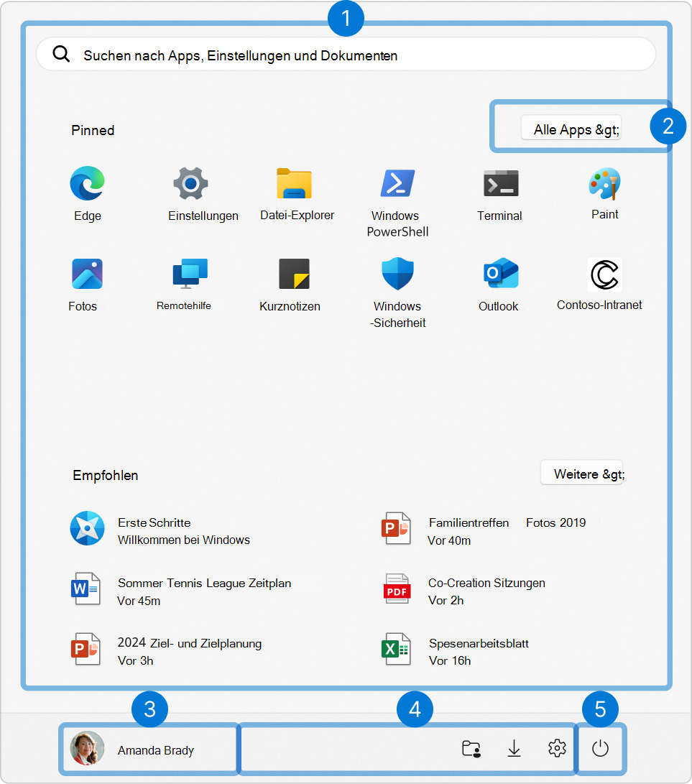
Task: Click the 'Vor 3h' timestamp text
Action: click(135, 661)
